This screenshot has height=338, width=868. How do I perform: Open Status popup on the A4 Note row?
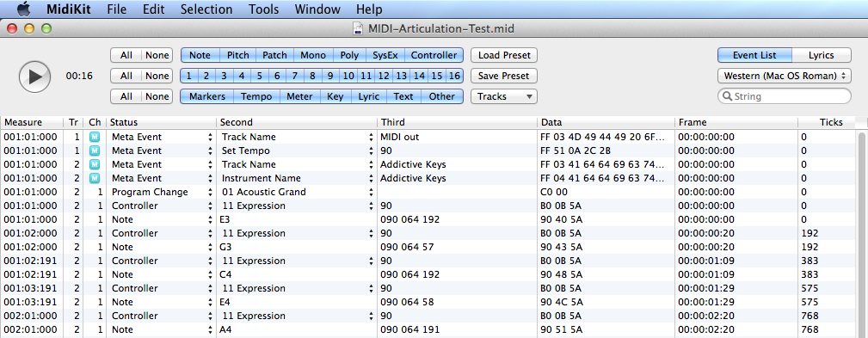(x=211, y=329)
